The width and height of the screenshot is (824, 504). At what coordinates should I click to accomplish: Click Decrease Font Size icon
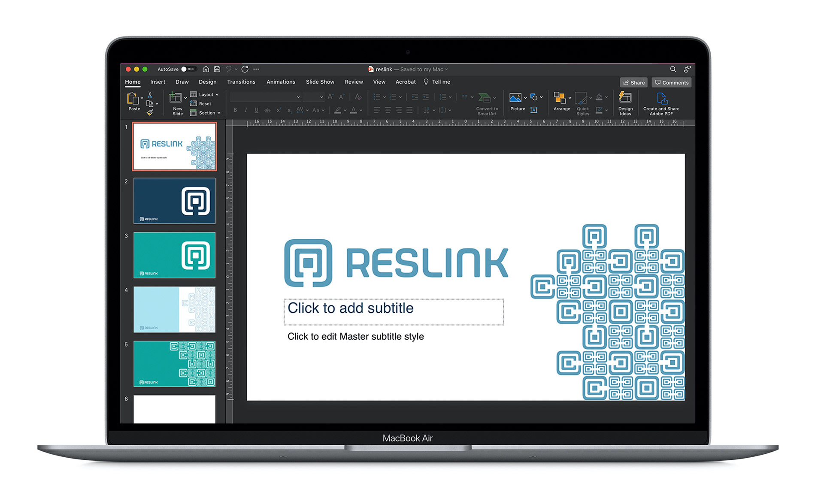342,97
